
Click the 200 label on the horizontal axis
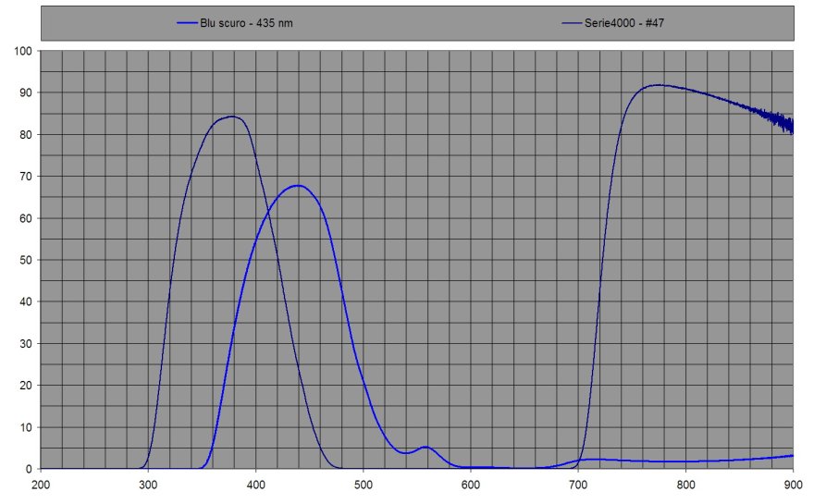click(41, 484)
